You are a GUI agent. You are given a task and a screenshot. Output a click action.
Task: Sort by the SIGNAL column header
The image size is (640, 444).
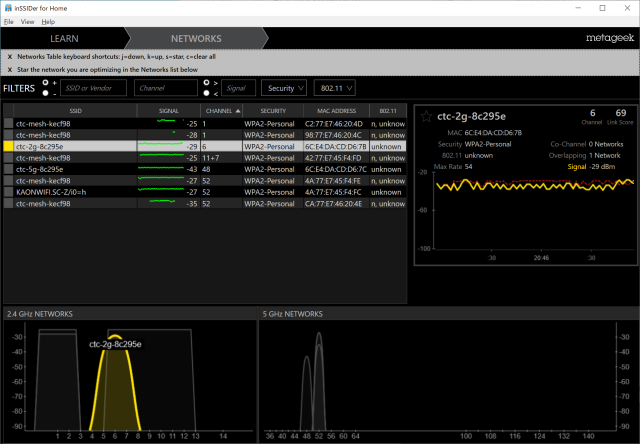pos(169,111)
